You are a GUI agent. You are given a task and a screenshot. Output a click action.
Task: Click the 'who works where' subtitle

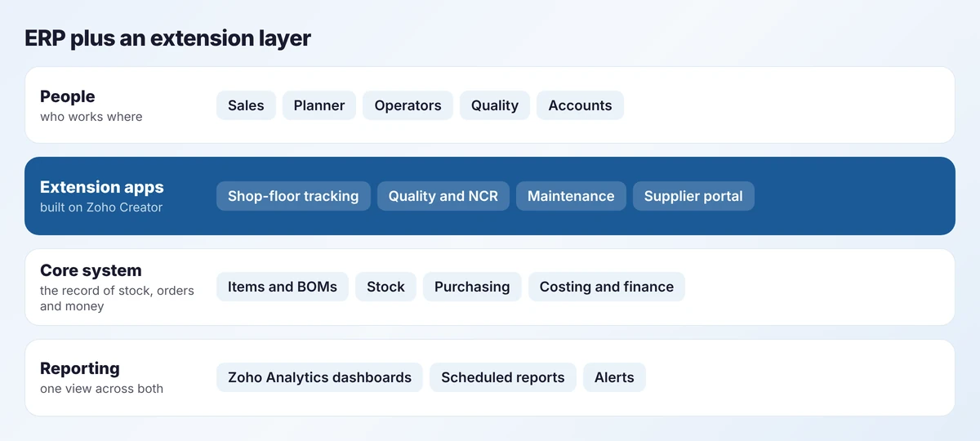click(91, 117)
